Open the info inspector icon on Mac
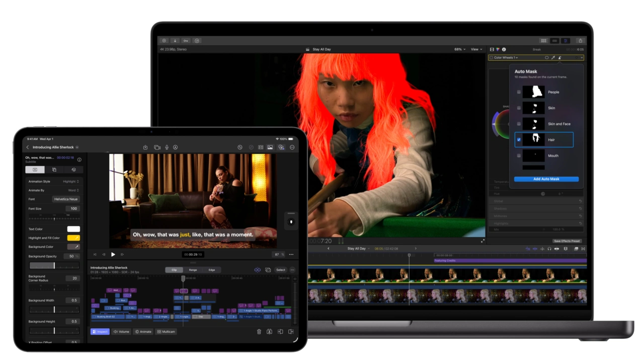 tap(504, 49)
